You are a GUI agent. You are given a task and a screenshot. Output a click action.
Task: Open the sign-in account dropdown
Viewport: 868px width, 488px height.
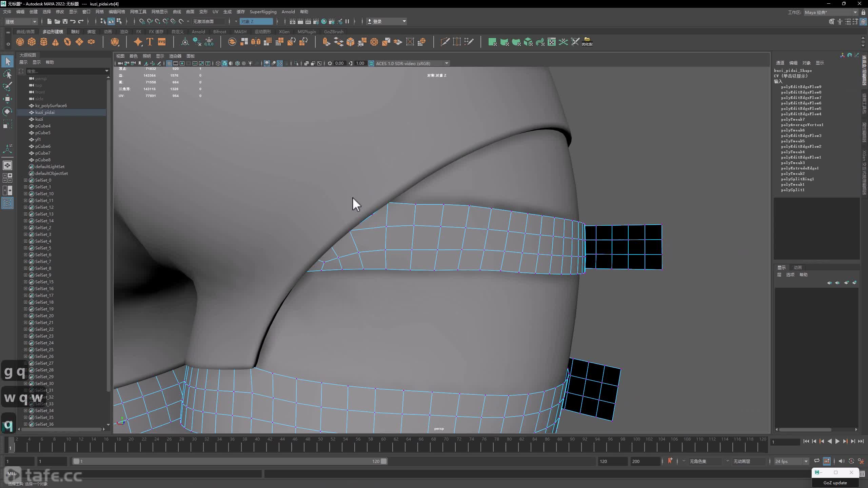point(387,21)
